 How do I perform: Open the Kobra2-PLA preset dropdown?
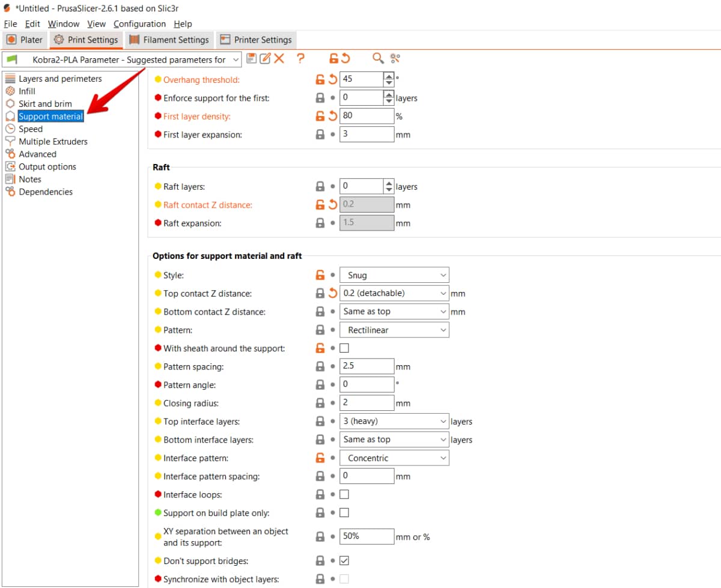(x=121, y=59)
